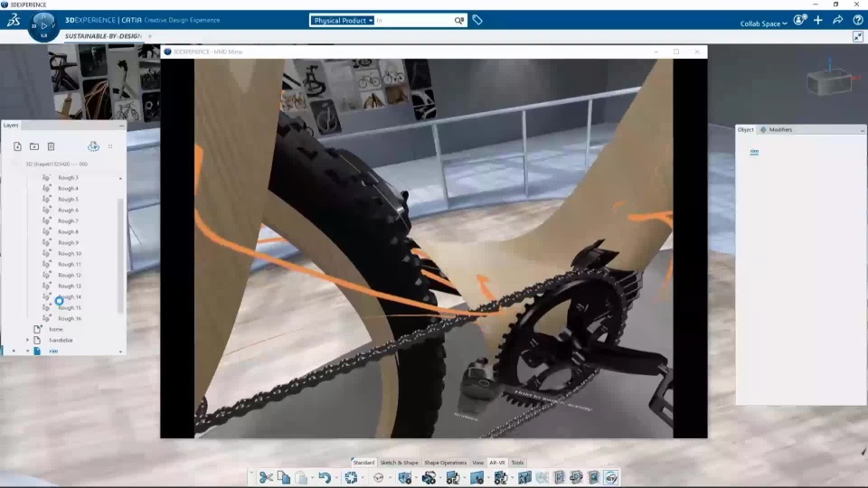Click the Cut scissors icon in toolbar
The image size is (868, 488).
[266, 477]
